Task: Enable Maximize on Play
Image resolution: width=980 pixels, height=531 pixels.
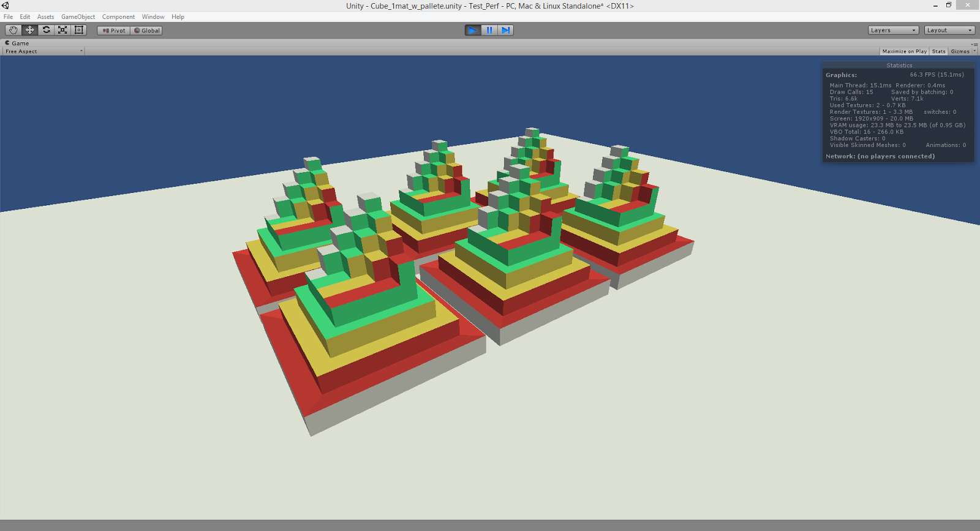Action: click(905, 51)
